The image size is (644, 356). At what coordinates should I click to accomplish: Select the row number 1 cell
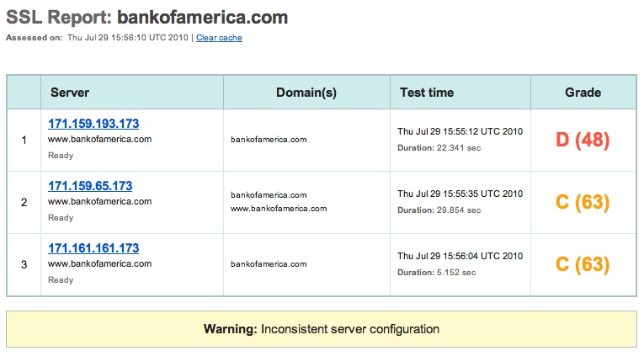click(x=24, y=140)
